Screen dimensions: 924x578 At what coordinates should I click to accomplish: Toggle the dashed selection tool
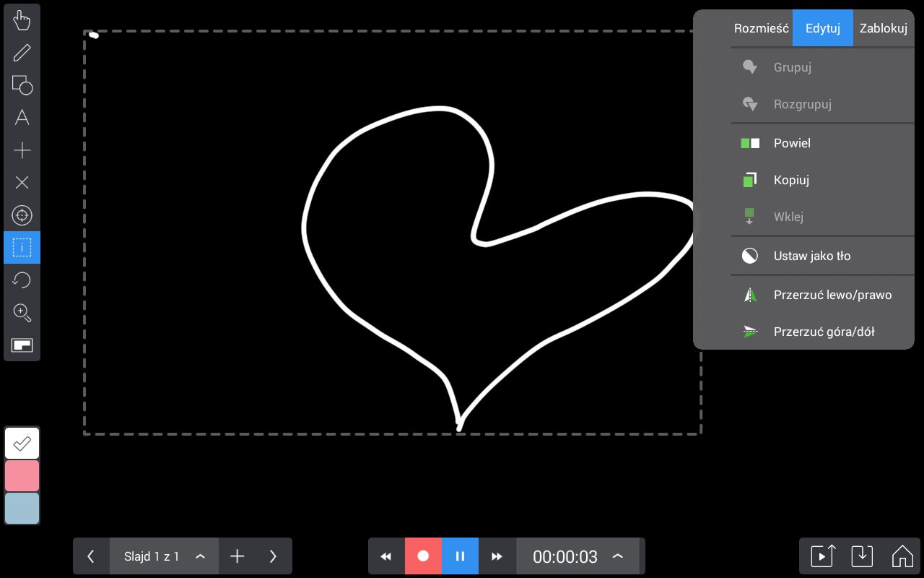(22, 248)
